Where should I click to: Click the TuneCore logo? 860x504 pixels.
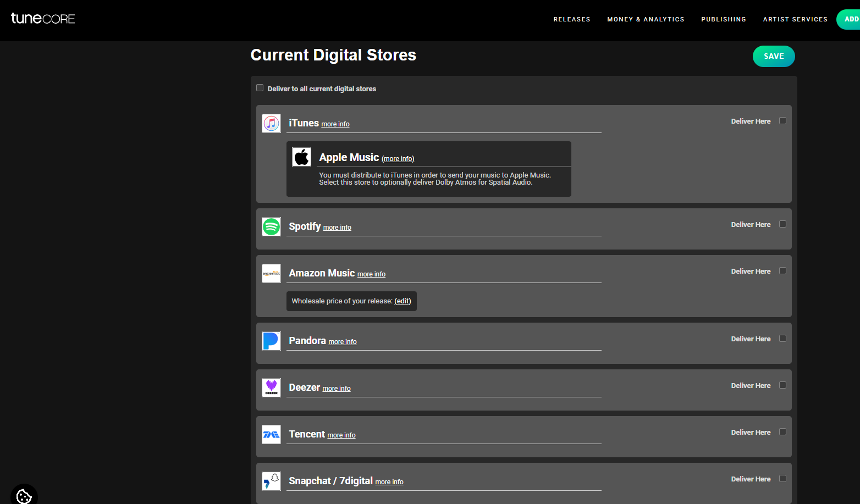point(43,19)
